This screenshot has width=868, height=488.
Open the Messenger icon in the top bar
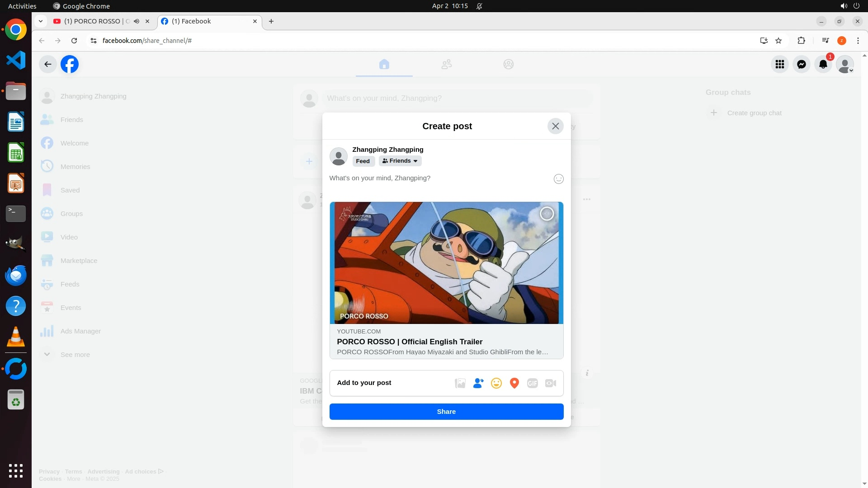(801, 64)
